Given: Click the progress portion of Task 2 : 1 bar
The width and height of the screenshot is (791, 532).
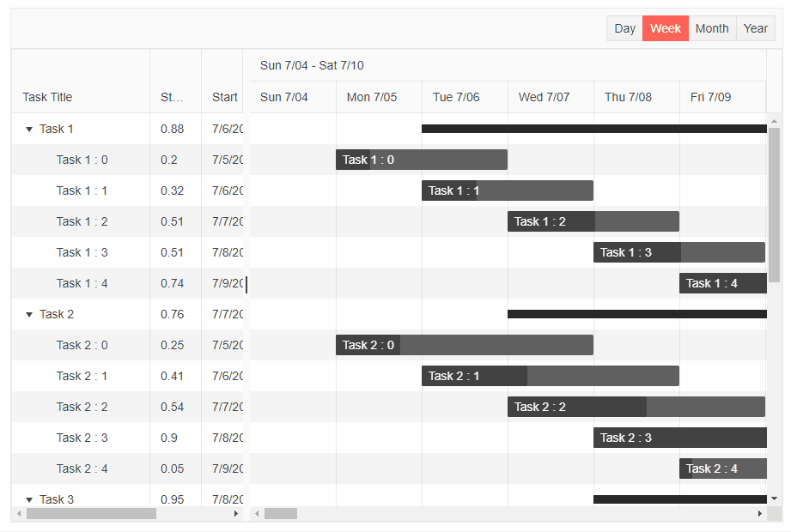Looking at the screenshot, I should (x=472, y=376).
